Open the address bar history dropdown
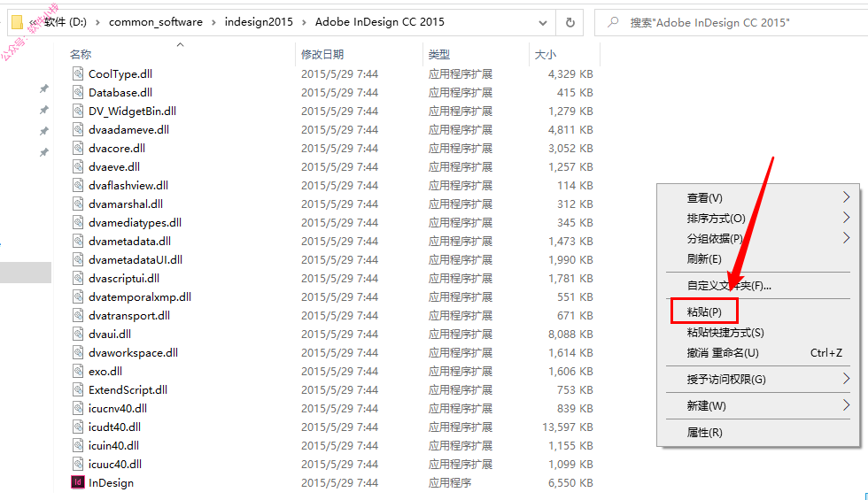868x500 pixels. point(543,23)
